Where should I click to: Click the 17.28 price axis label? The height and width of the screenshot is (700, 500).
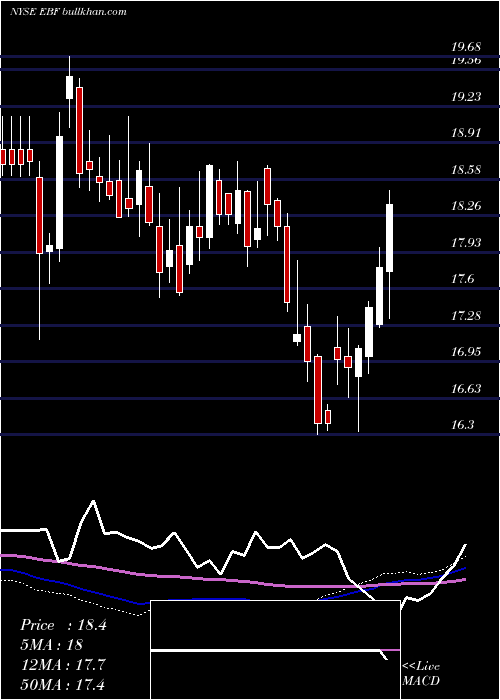coord(466,316)
